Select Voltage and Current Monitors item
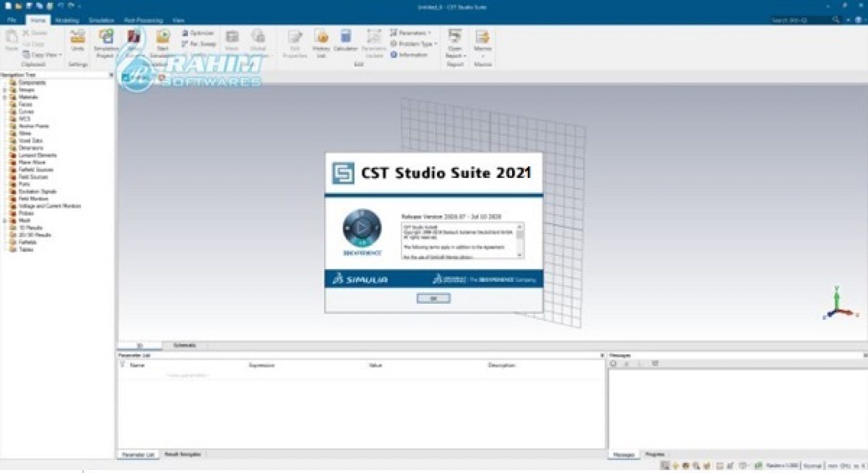The image size is (868, 473). [50, 206]
